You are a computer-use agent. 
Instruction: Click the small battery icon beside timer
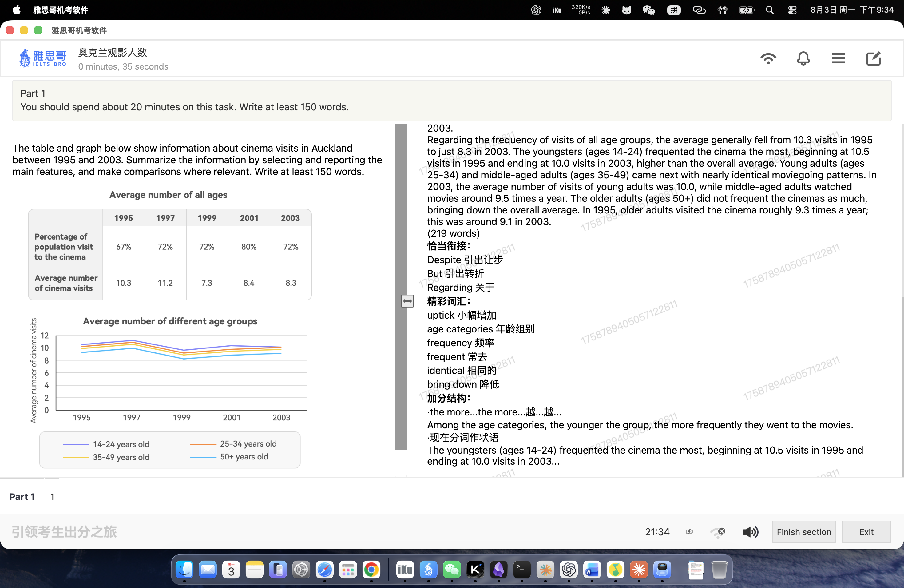[689, 532]
